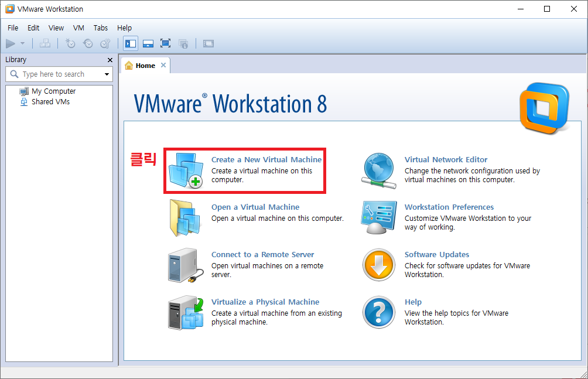The height and width of the screenshot is (379, 588).
Task: Click the Library search input field
Action: click(59, 74)
